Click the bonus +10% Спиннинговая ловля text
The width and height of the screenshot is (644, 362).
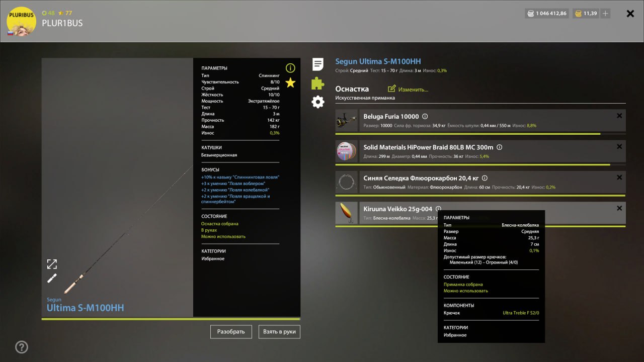point(240,177)
